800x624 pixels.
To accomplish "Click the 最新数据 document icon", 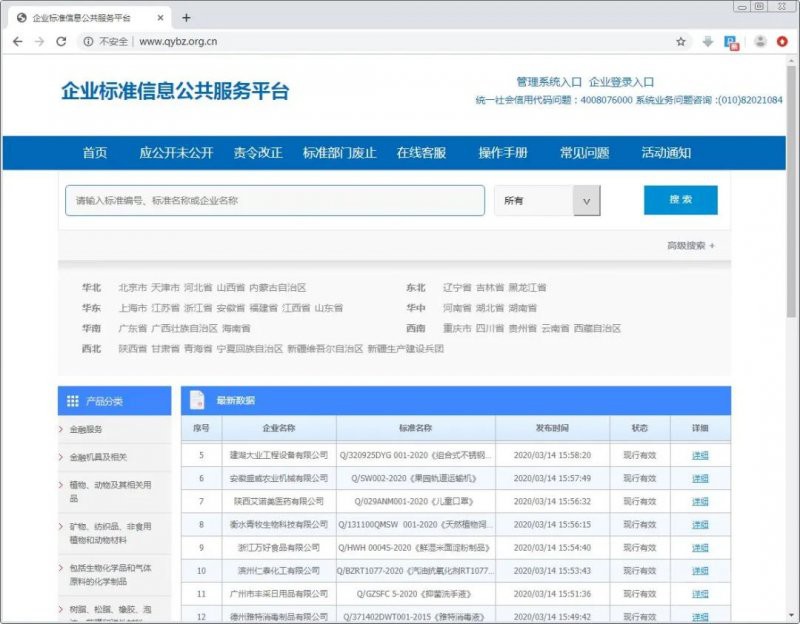I will tap(197, 400).
